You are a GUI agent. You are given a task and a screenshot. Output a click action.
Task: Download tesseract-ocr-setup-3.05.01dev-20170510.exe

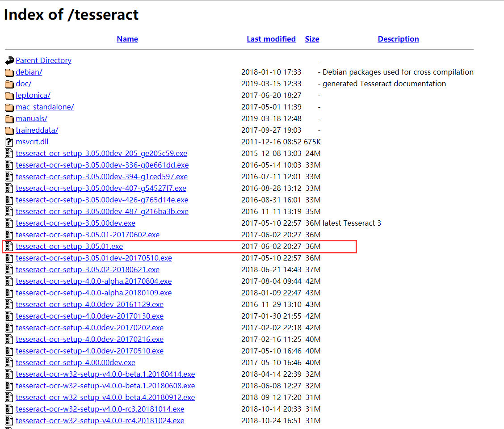(94, 258)
